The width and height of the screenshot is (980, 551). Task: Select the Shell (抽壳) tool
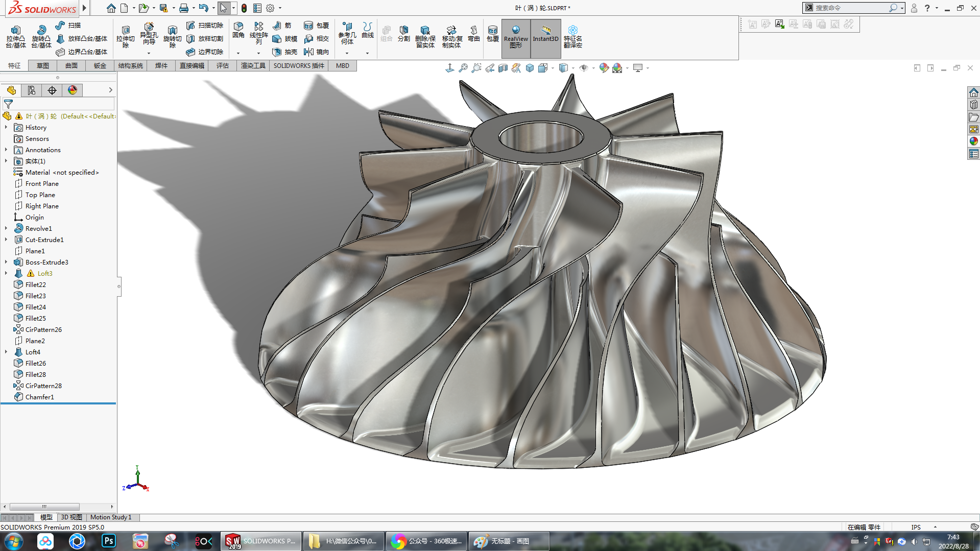click(285, 52)
